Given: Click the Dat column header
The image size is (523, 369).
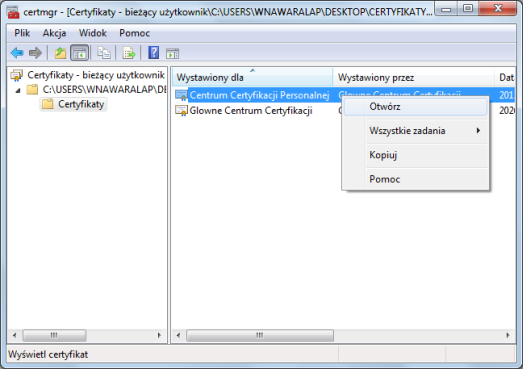Looking at the screenshot, I should (505, 77).
